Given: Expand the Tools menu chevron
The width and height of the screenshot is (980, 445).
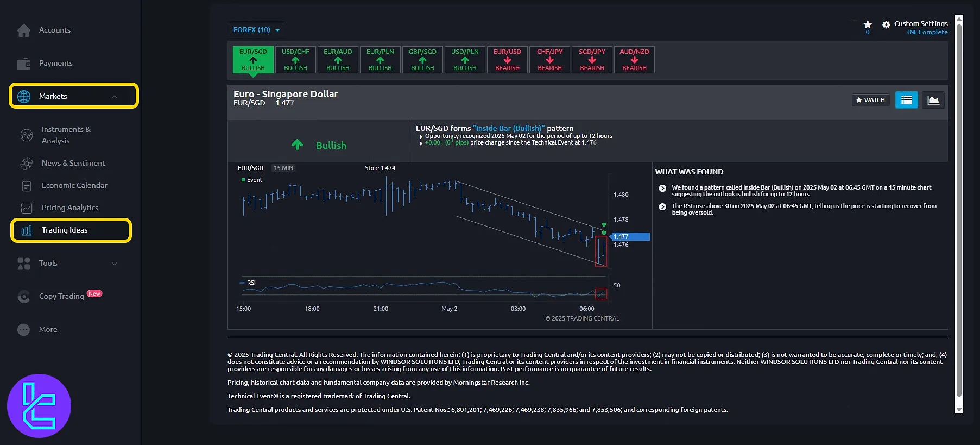Looking at the screenshot, I should point(115,264).
